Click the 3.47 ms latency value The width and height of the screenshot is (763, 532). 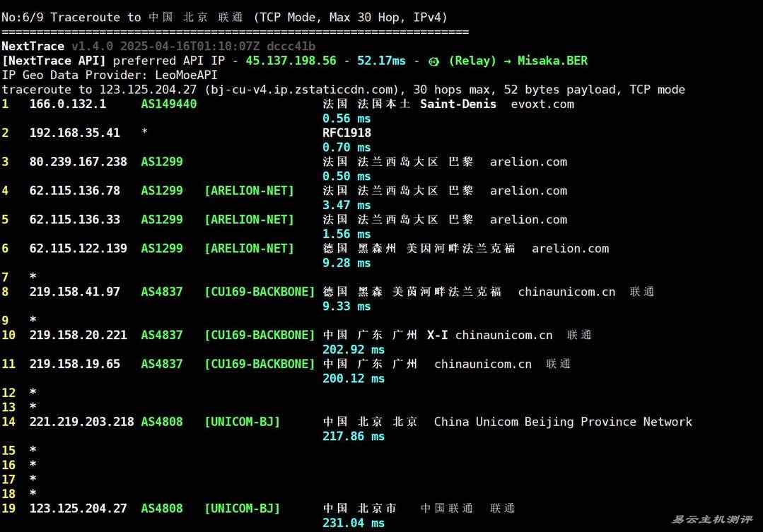click(346, 205)
